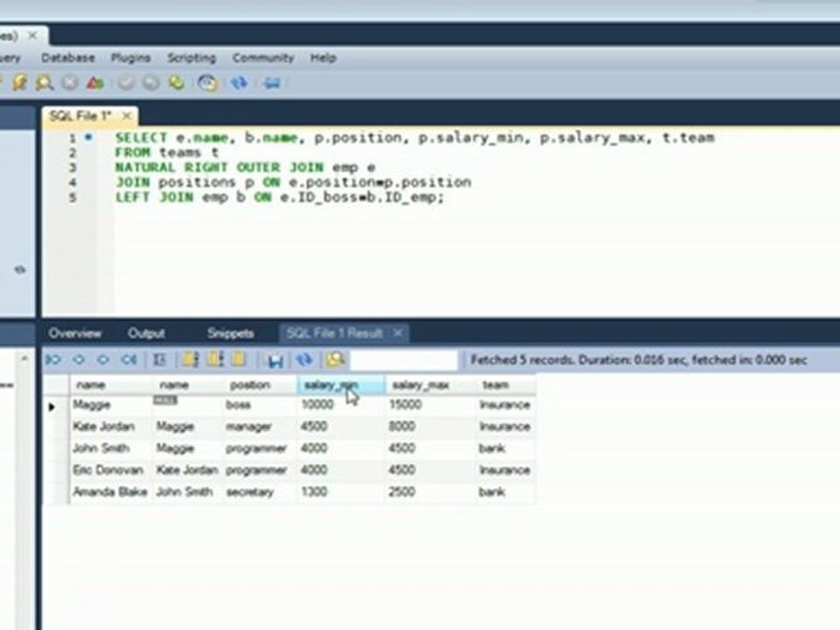Viewport: 840px width, 630px height.
Task: Select the Amanda Blake cell
Action: point(111,493)
